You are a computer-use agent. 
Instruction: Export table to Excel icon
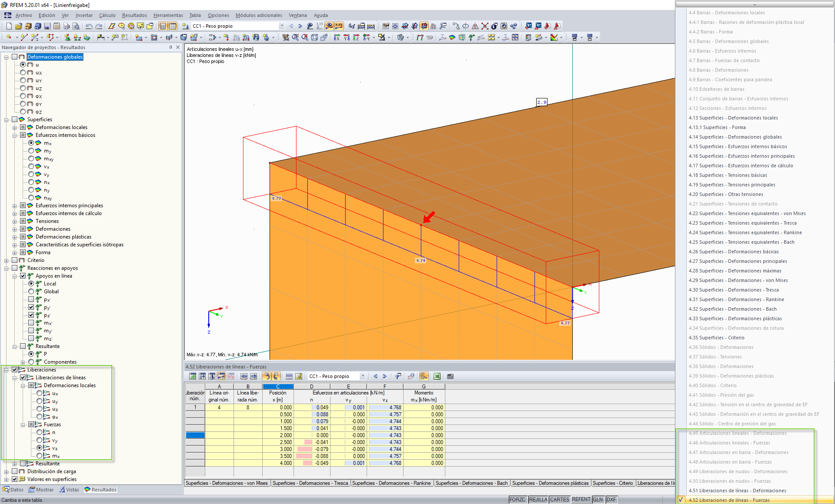(x=437, y=376)
